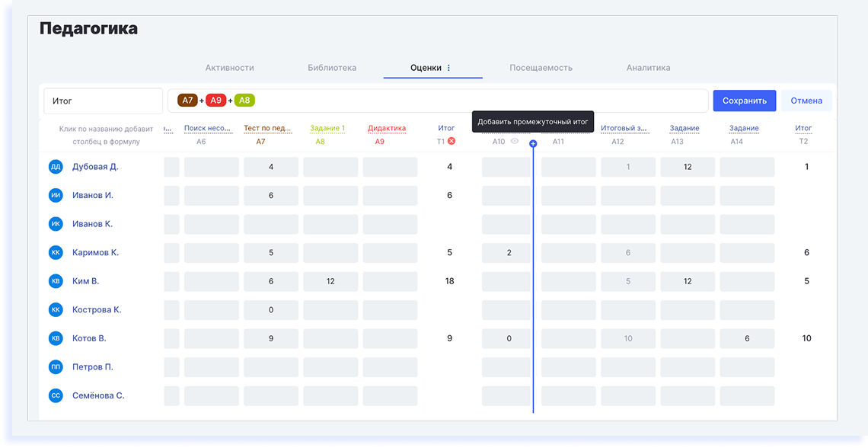Viewport: 868px width, 448px height.
Task: Go to the Аналитика tab
Action: tap(648, 68)
